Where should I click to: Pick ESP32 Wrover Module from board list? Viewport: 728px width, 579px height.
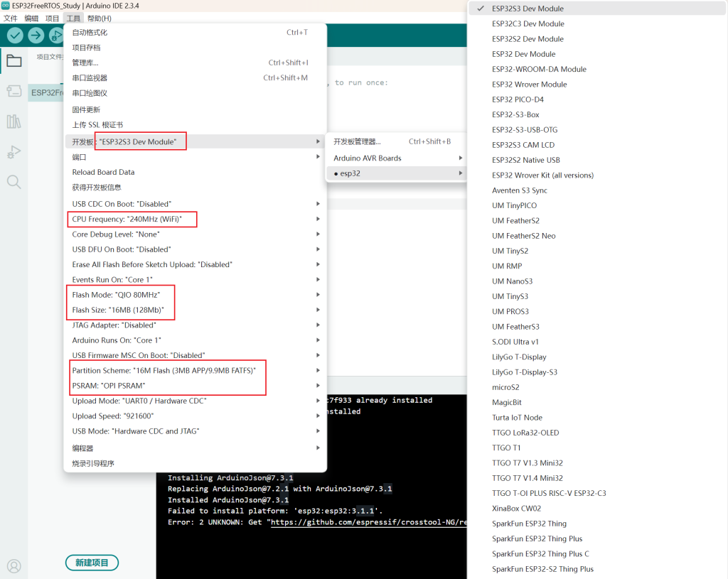(x=529, y=84)
